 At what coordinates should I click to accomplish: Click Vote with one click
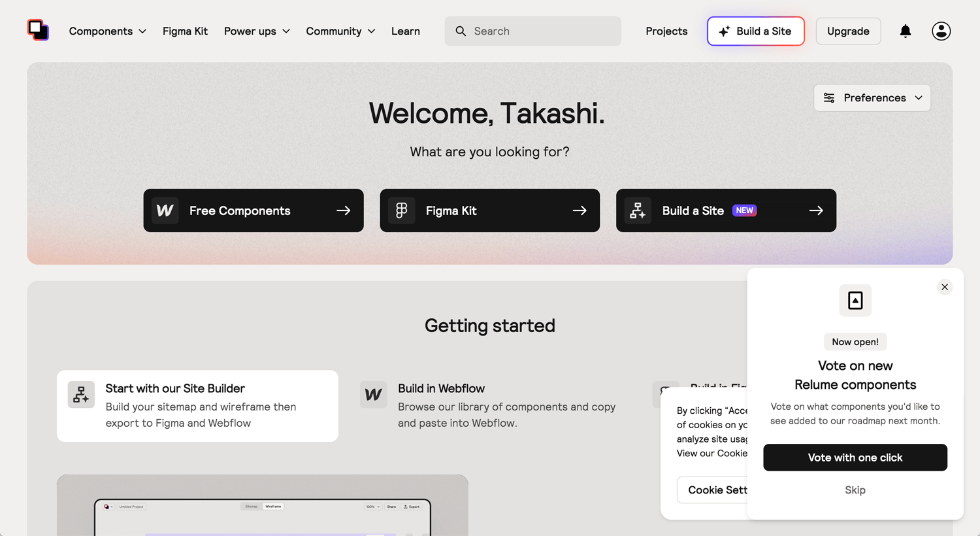(855, 458)
